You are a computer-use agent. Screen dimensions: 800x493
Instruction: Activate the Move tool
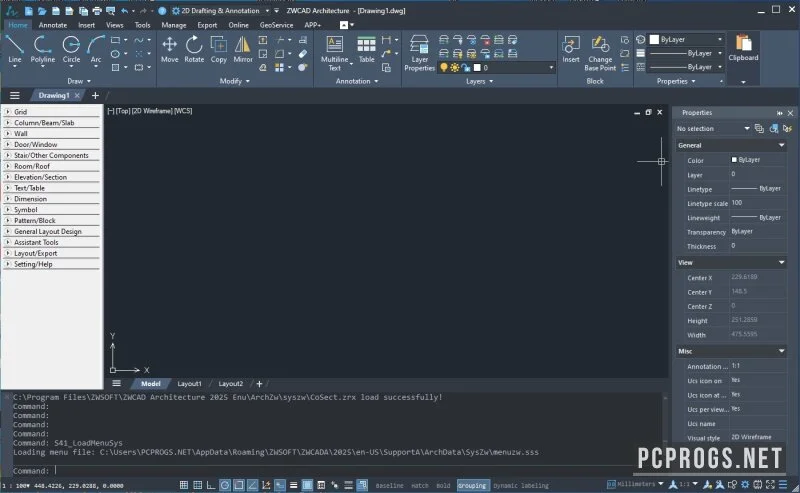pyautogui.click(x=169, y=49)
